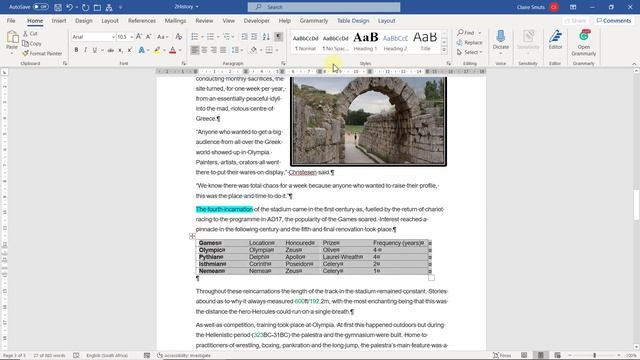Image resolution: width=640 pixels, height=360 pixels.
Task: Click the zoom slider handle
Action: tap(595, 356)
